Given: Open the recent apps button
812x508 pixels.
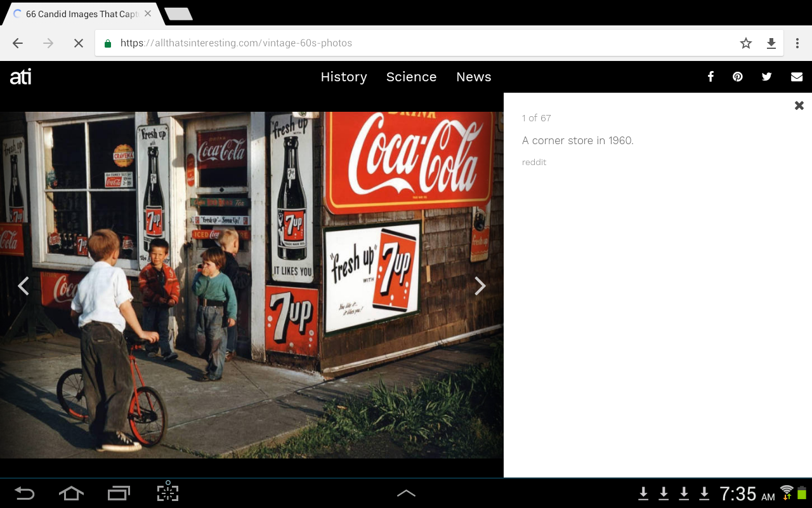Looking at the screenshot, I should click(119, 493).
